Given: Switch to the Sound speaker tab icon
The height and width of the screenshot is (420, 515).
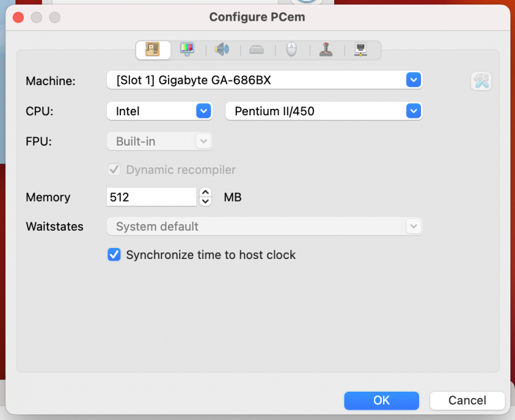Looking at the screenshot, I should [x=222, y=50].
